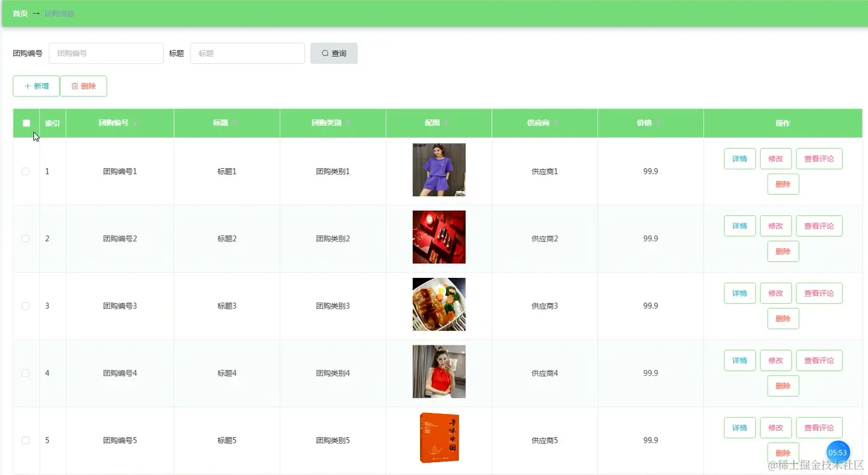The image size is (868, 475).
Task: Select the cell 团购编号3
Action: pyautogui.click(x=120, y=306)
